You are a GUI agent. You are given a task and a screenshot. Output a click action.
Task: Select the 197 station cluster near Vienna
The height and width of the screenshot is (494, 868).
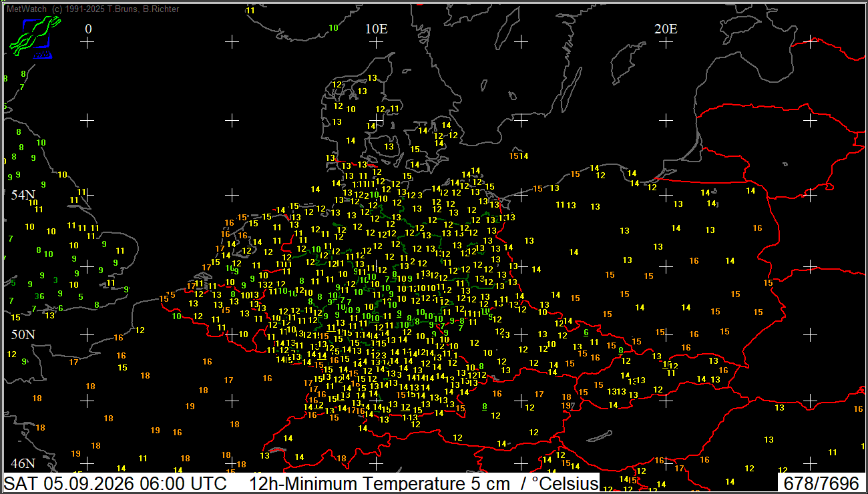(568, 405)
